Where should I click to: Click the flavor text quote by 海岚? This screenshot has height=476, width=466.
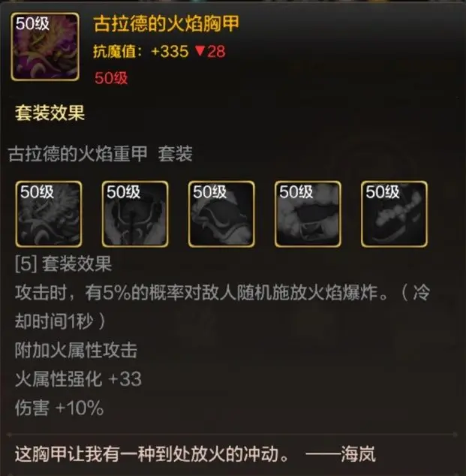click(x=195, y=454)
